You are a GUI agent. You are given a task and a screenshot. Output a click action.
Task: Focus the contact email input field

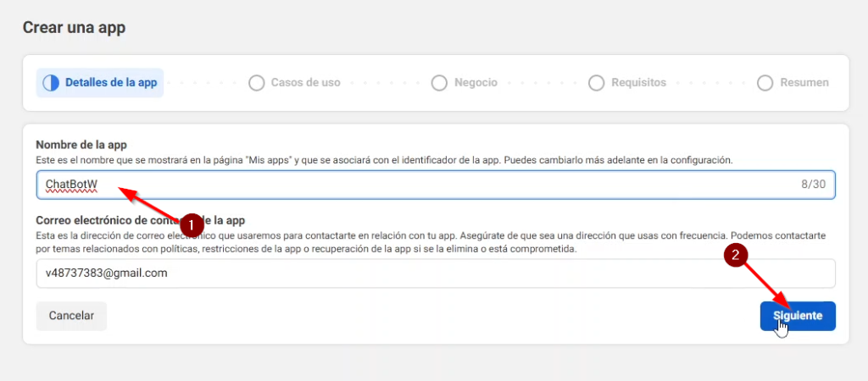(436, 273)
